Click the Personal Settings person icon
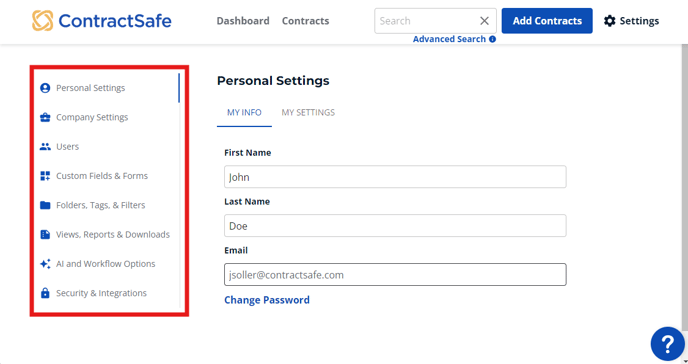688x364 pixels. [x=45, y=88]
